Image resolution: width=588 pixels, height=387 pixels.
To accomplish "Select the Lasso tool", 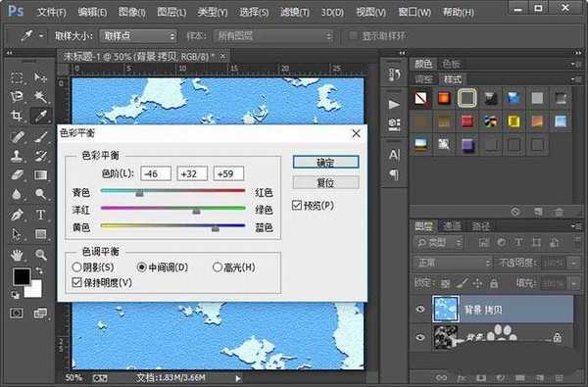I will pyautogui.click(x=17, y=97).
